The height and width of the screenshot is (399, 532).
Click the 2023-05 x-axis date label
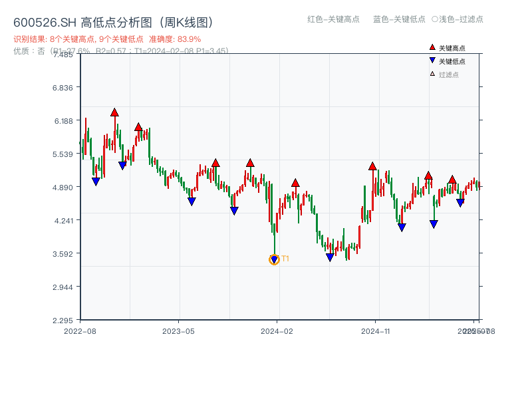pyautogui.click(x=178, y=331)
